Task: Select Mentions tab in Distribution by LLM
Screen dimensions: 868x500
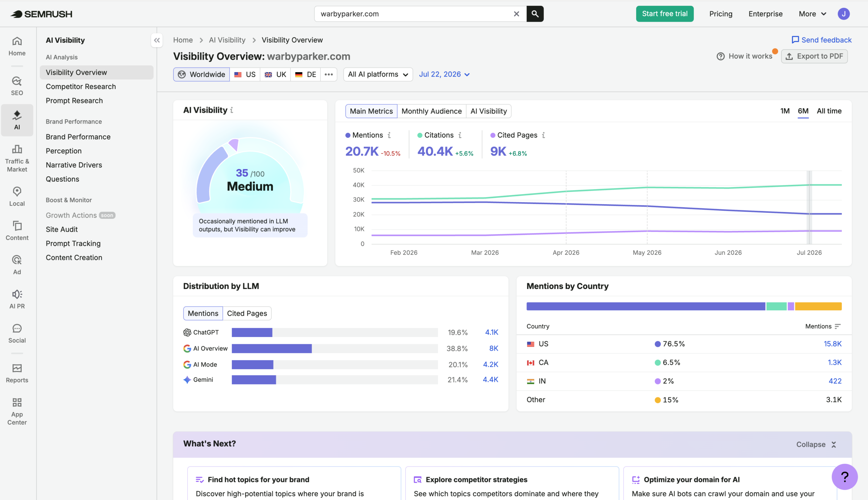Action: (203, 313)
